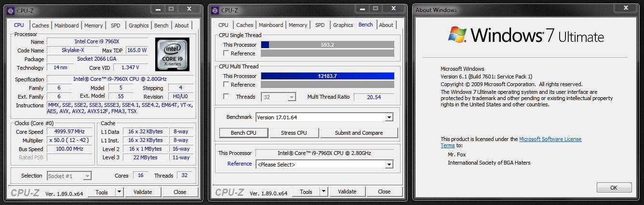Click the Core Speed value 4999.97 MHz
Screen dimensions: 644x205
tap(69, 132)
